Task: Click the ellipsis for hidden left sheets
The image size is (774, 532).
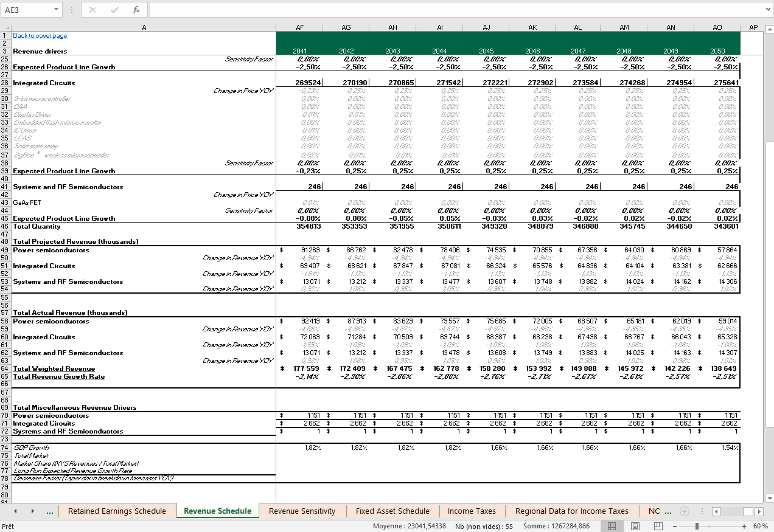Action: tap(49, 512)
